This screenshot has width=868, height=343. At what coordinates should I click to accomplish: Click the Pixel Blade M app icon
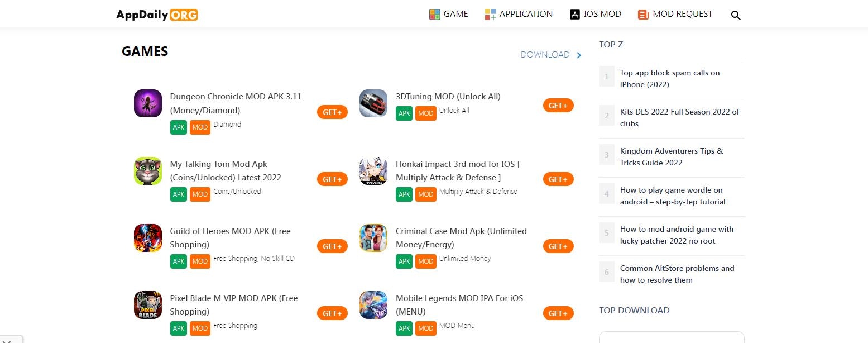148,305
